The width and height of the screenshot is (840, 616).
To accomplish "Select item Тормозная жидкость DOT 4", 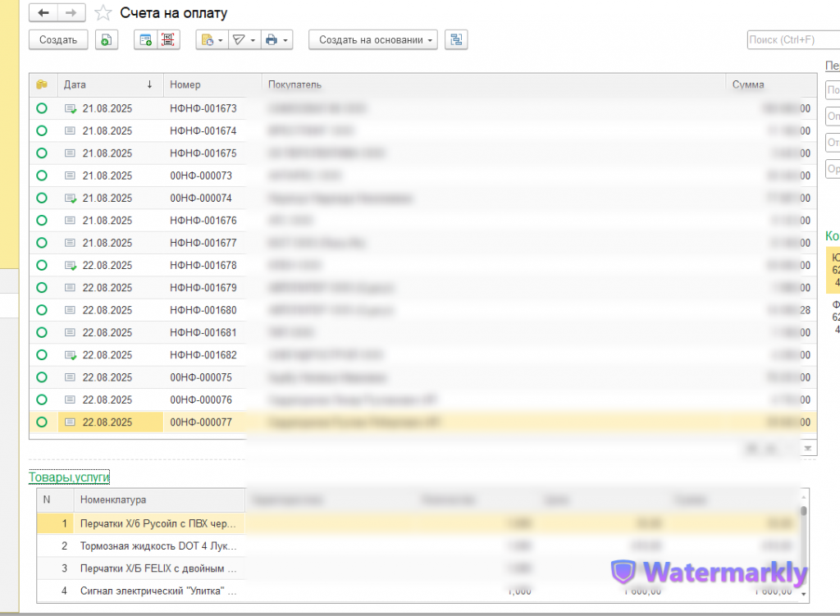I will click(157, 546).
